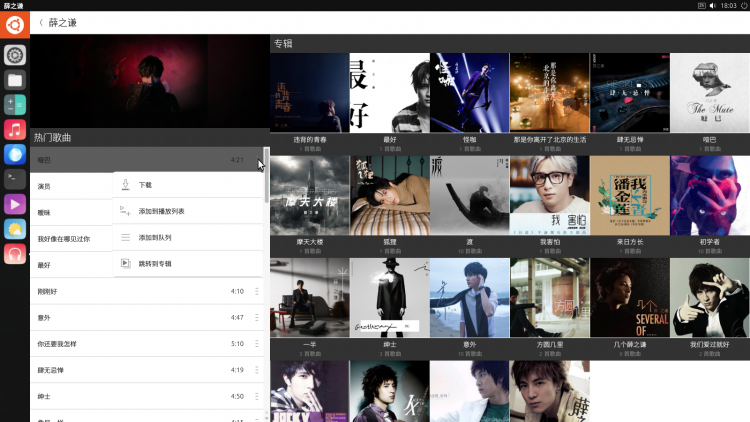Viewport: 750px width, 422px height.
Task: Play the song 意外 in hot songs list
Action: [x=147, y=317]
